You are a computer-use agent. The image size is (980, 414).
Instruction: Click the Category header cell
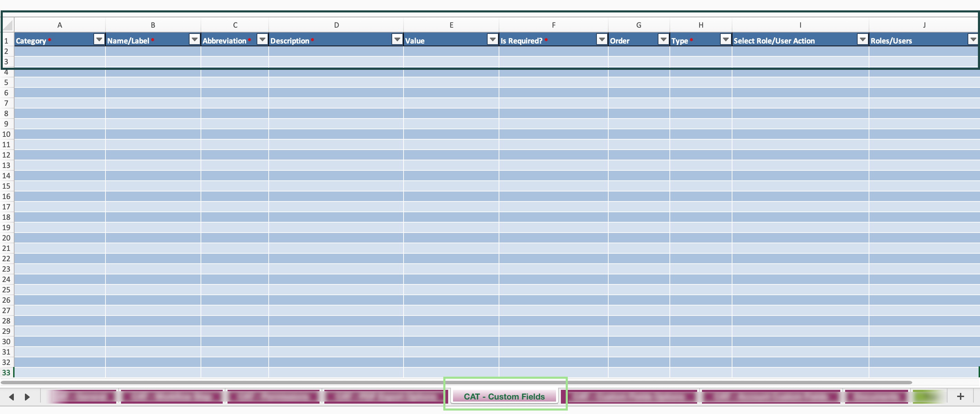point(60,40)
